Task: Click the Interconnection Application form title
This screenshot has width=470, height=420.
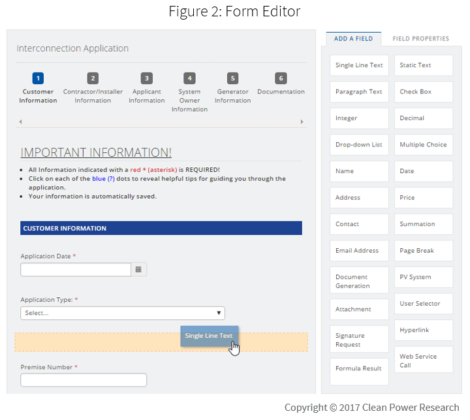Action: click(72, 48)
